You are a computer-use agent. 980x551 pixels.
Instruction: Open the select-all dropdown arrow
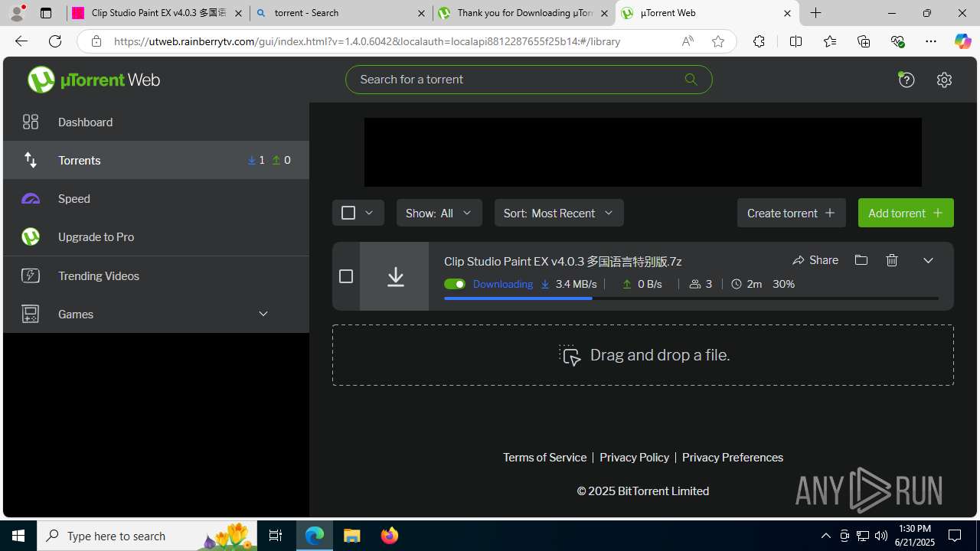pyautogui.click(x=370, y=213)
